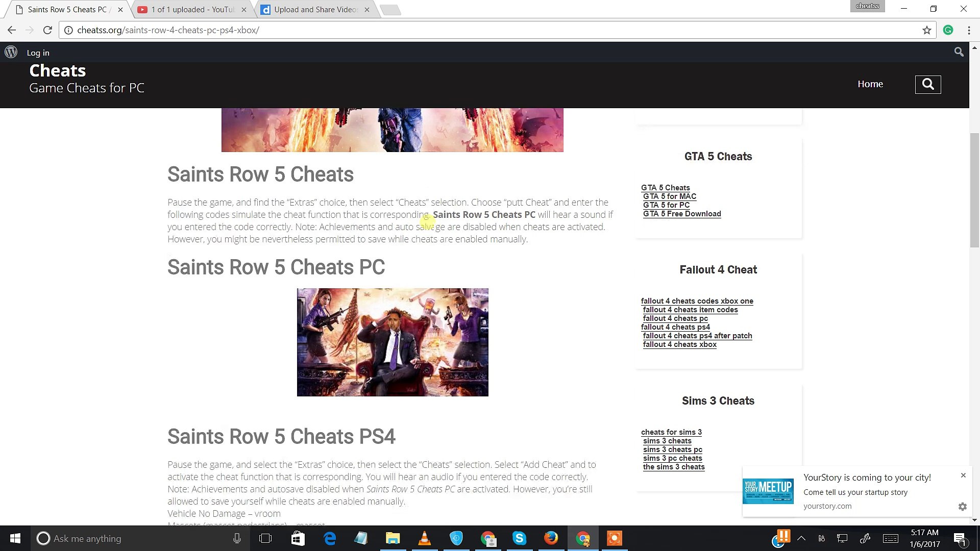Click the Log in link
This screenshot has width=980, height=551.
[38, 53]
